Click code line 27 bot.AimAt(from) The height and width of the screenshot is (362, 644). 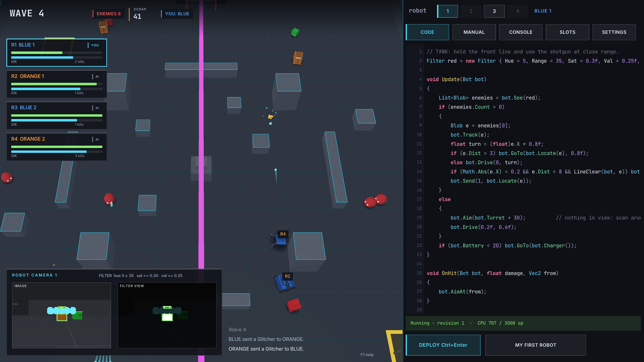(463, 292)
